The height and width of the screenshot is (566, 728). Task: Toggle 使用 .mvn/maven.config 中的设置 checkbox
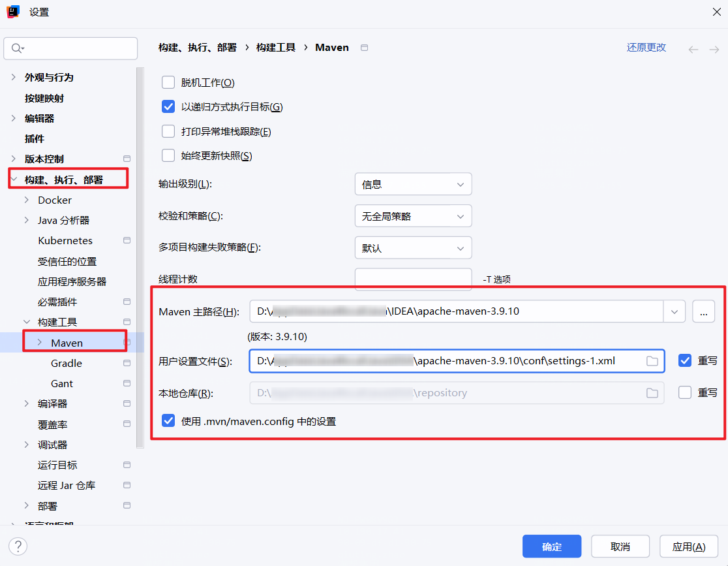pyautogui.click(x=168, y=421)
